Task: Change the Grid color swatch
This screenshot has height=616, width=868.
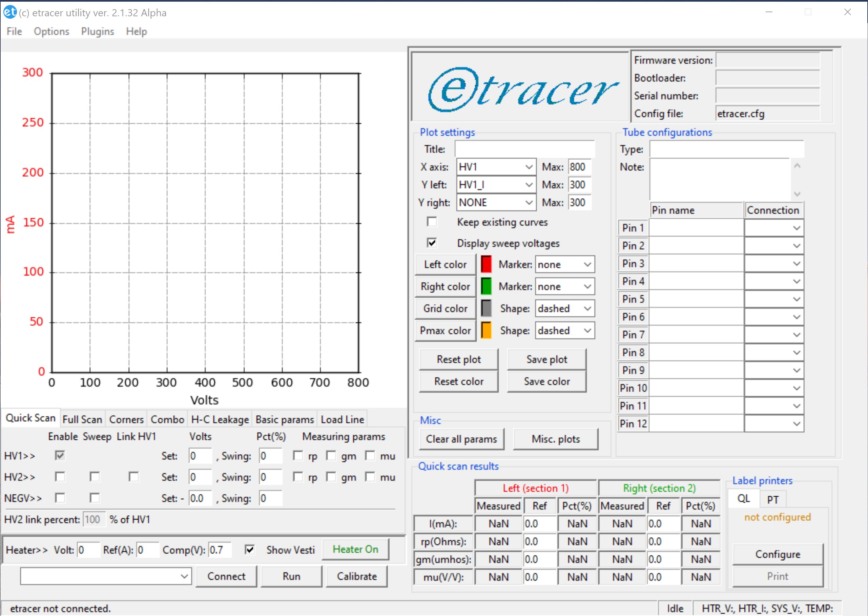Action: click(x=486, y=308)
